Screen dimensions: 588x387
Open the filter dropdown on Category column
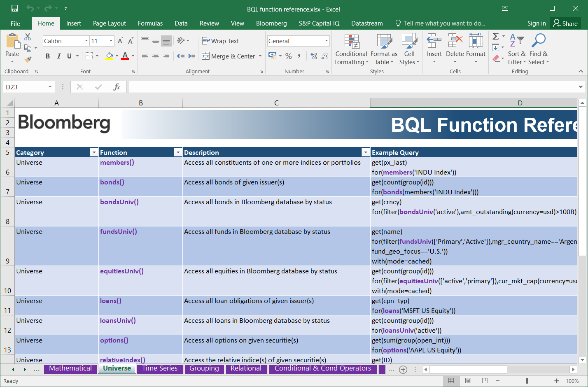pos(93,152)
